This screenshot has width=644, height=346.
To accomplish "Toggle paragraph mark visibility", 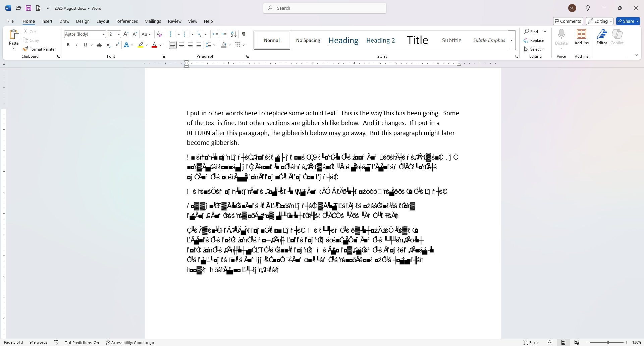I will (244, 34).
